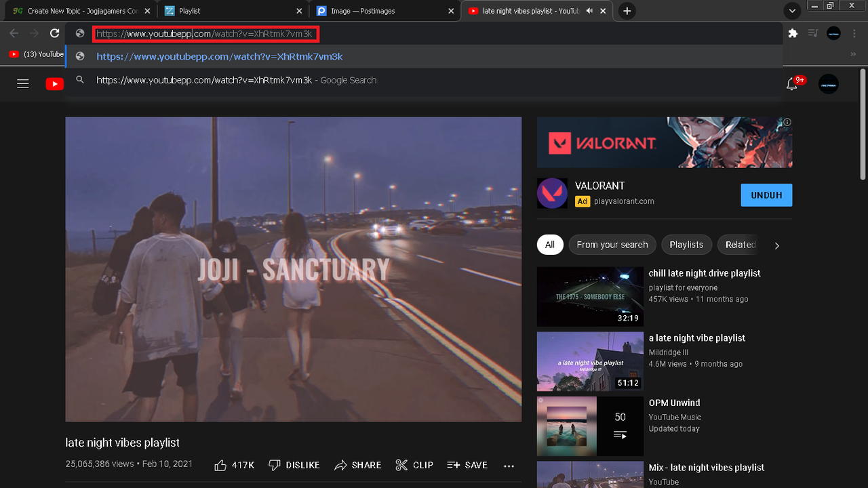Switch to the Image — Postimages tab
868x488 pixels.
pyautogui.click(x=384, y=11)
